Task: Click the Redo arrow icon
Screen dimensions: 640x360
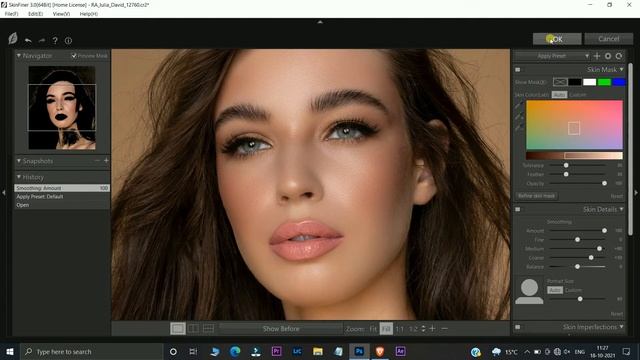Action: 42,40
